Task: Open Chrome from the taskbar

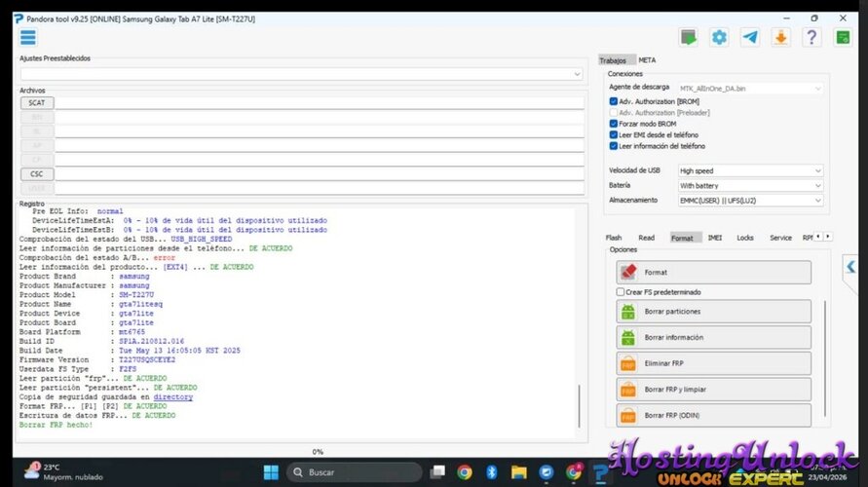Action: click(x=465, y=472)
